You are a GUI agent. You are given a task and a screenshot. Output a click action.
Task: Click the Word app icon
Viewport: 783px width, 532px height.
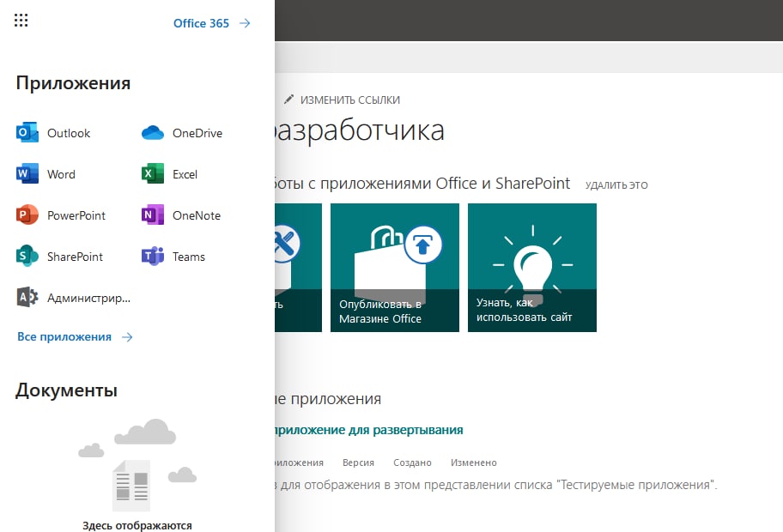click(27, 173)
